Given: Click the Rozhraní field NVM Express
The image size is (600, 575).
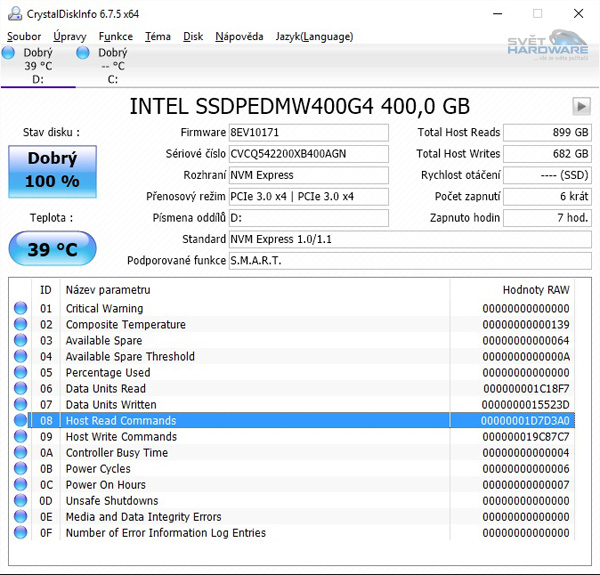Looking at the screenshot, I should tap(309, 175).
